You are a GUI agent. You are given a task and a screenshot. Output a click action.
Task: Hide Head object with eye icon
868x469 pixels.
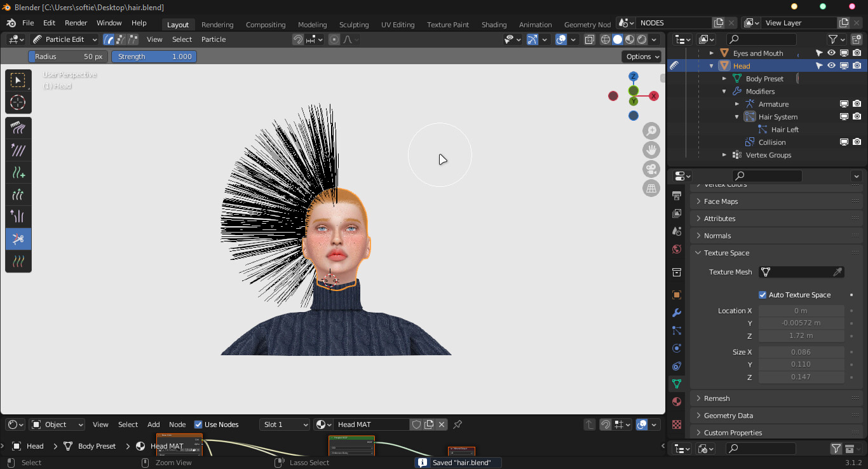[831, 65]
